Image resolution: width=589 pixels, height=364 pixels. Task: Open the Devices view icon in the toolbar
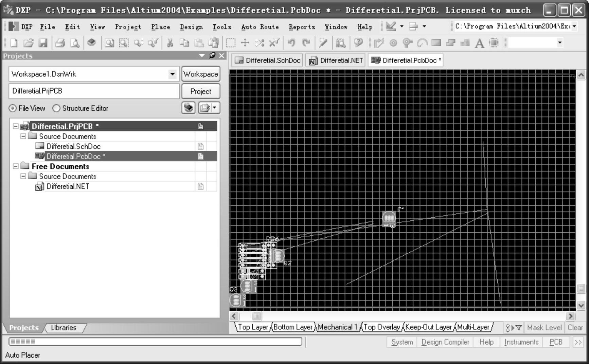[91, 43]
